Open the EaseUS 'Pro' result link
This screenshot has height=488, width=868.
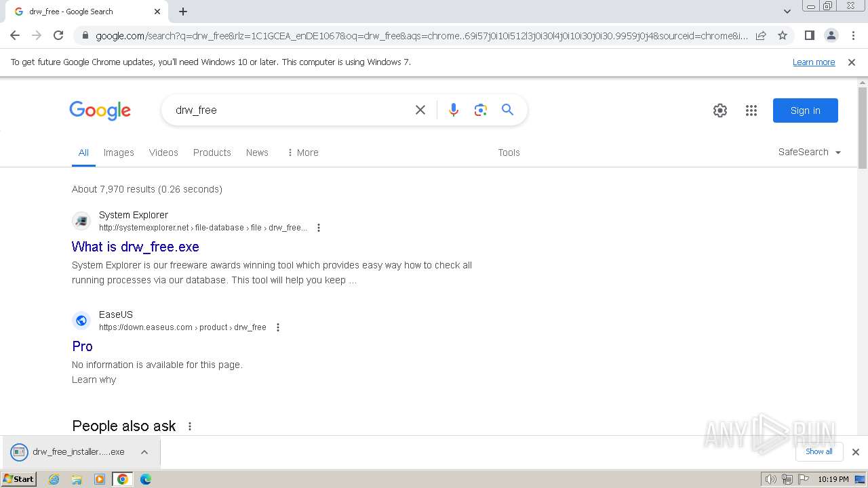pos(82,346)
